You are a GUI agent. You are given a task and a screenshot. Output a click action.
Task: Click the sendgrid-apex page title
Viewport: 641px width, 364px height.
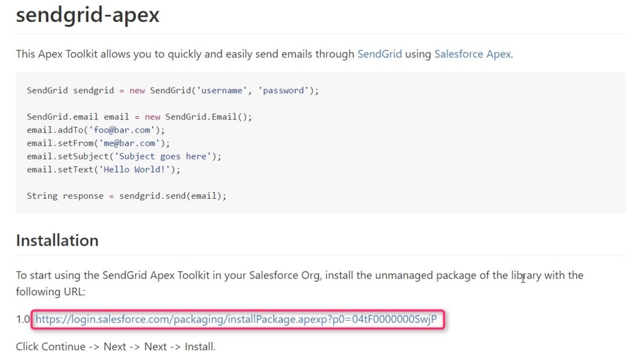coord(88,15)
